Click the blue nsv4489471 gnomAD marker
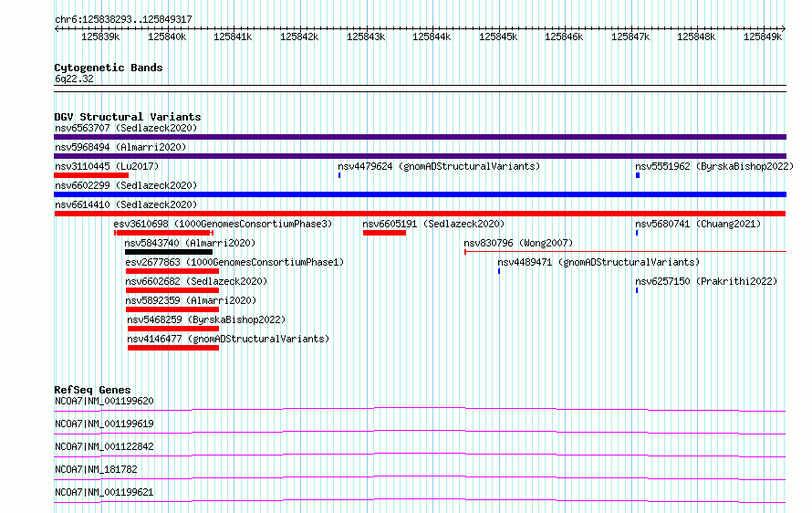This screenshot has width=812, height=513. 499,271
